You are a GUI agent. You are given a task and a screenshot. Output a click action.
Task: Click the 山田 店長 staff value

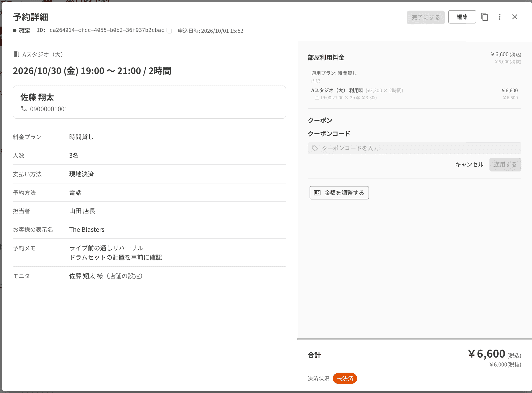point(82,211)
